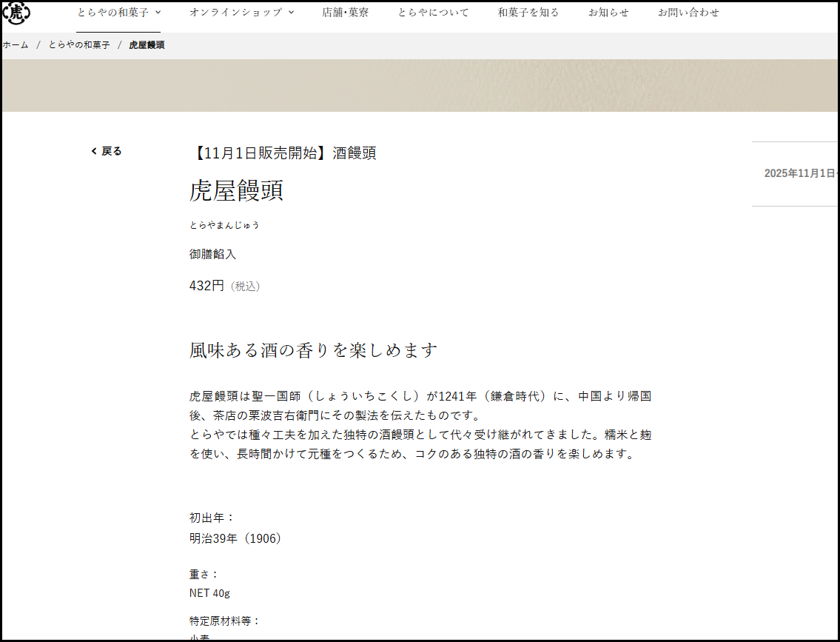Go to ホーム in the breadcrumb
This screenshot has height=642, width=840.
point(16,45)
